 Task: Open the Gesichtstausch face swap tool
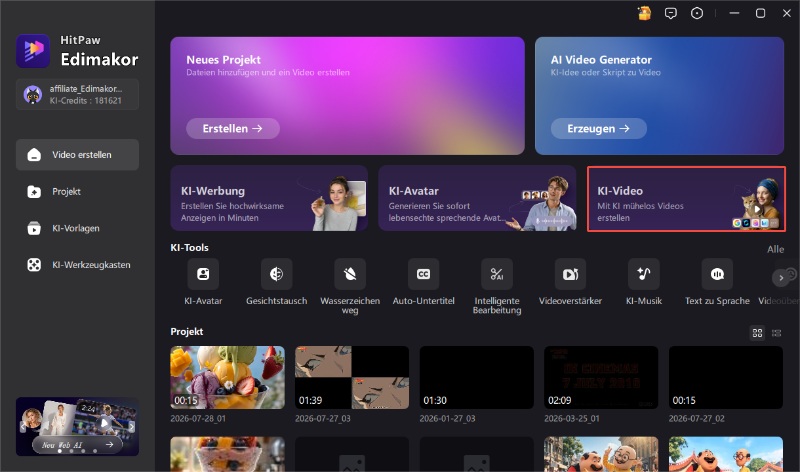point(277,274)
